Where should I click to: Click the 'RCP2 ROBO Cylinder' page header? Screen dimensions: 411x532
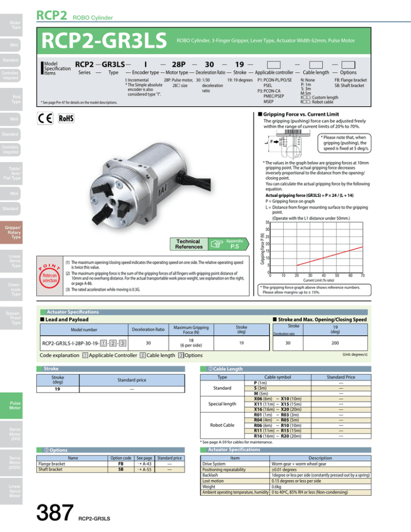tap(74, 16)
